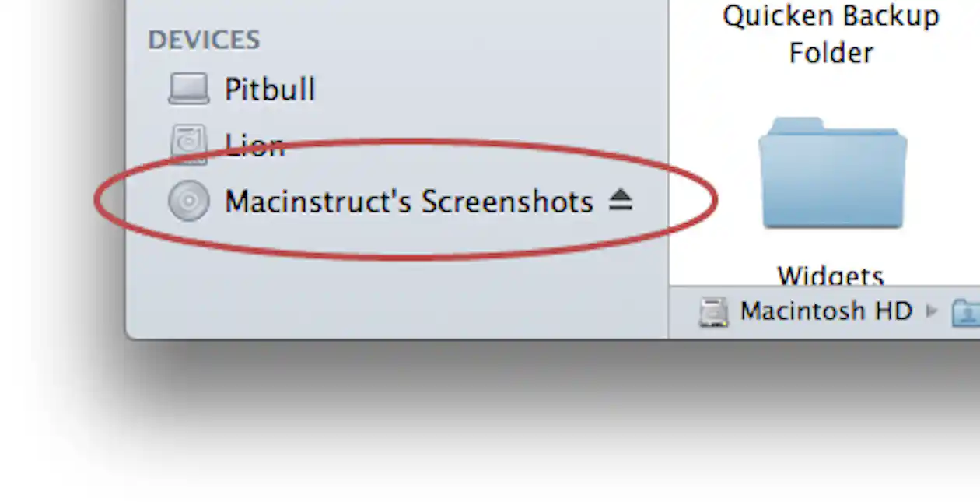Click the Macinstruct's Screenshots disc icon
This screenshot has height=502, width=980.
[x=188, y=201]
